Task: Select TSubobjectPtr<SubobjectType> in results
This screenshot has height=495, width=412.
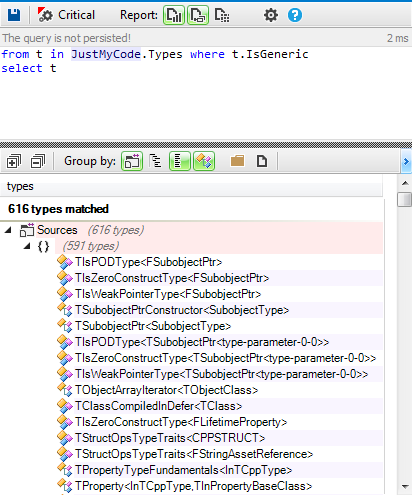Action: (x=153, y=326)
